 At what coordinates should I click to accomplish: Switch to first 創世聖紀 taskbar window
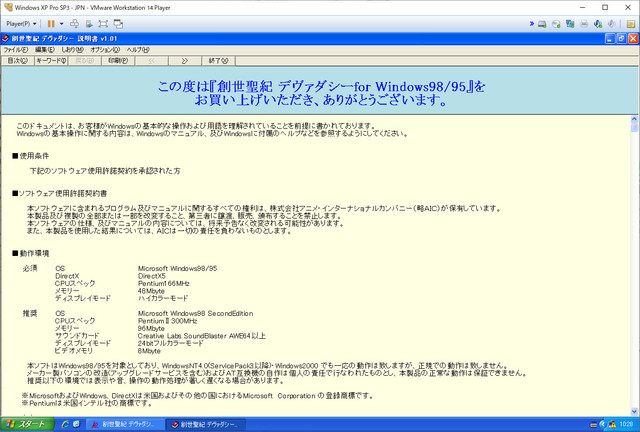[x=125, y=424]
